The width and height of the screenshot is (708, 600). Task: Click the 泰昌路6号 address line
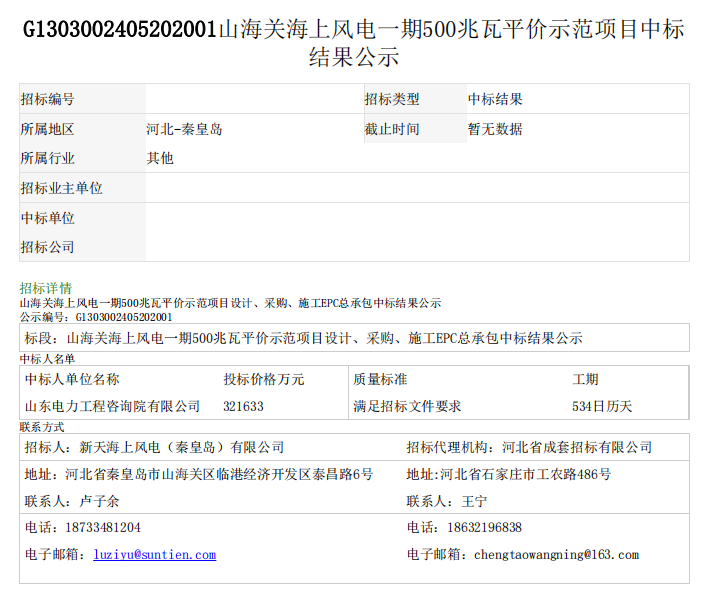click(x=199, y=474)
